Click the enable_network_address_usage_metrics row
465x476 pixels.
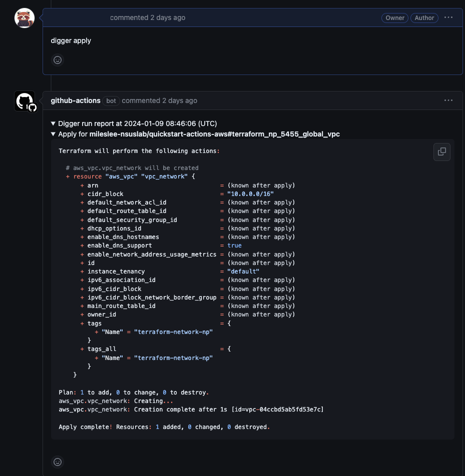[188, 254]
